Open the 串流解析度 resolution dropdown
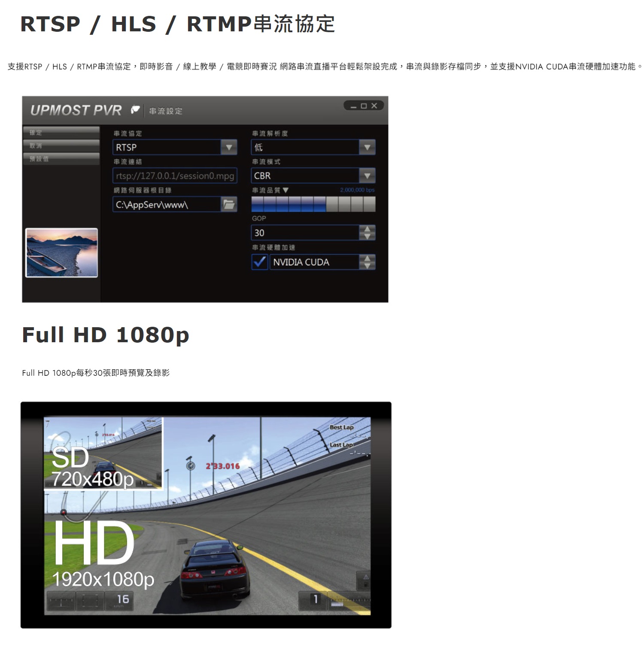644x669 pixels. click(x=367, y=147)
